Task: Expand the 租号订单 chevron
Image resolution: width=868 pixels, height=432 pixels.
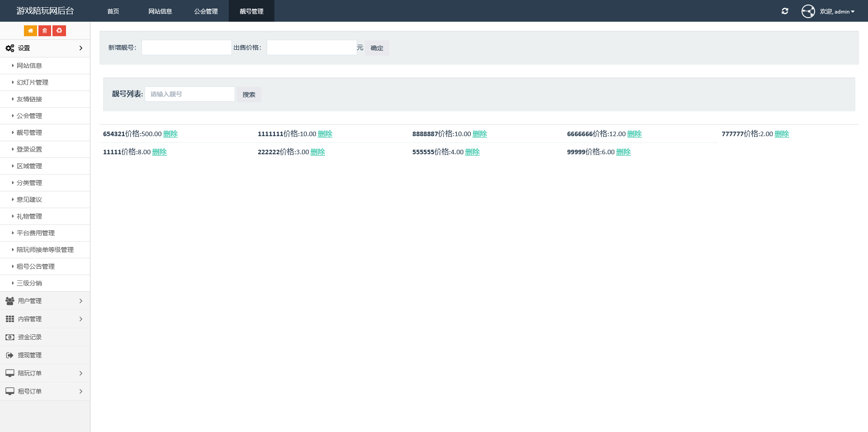Action: coord(81,391)
